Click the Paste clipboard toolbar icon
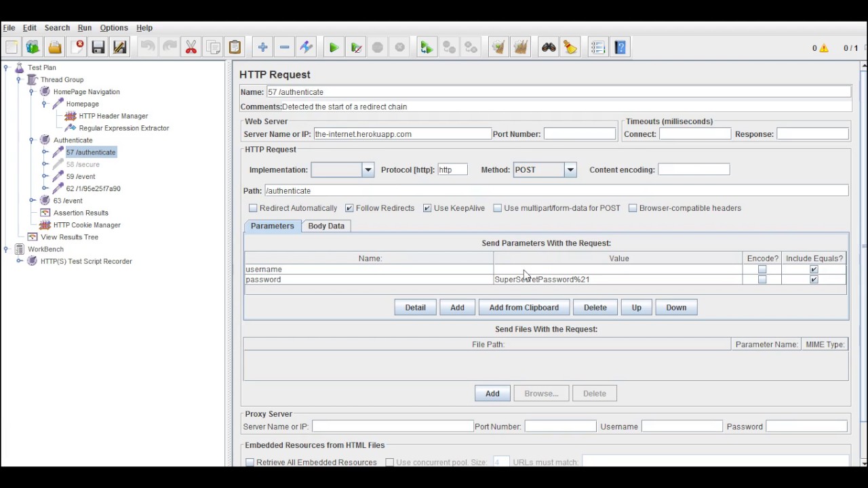868x488 pixels. [235, 47]
